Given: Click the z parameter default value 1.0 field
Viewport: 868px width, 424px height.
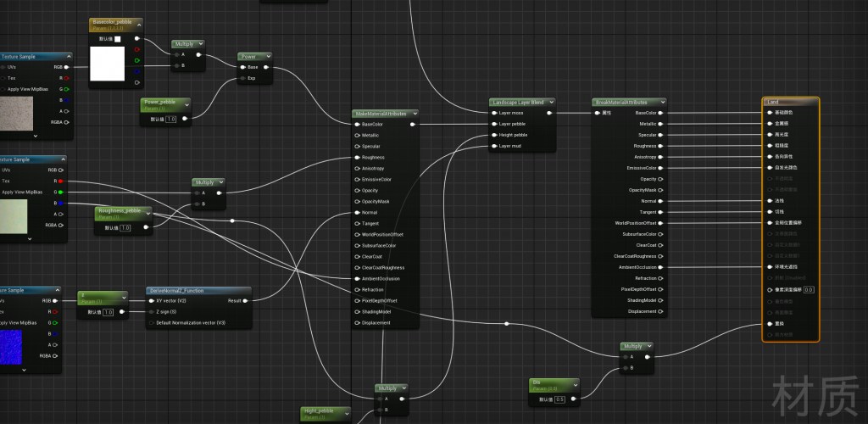Looking at the screenshot, I should tap(108, 312).
